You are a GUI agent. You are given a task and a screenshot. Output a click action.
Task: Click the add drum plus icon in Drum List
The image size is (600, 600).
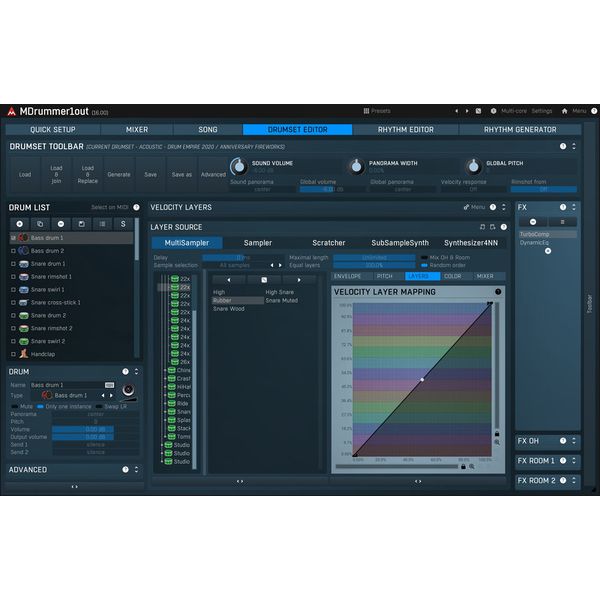pyautogui.click(x=20, y=224)
